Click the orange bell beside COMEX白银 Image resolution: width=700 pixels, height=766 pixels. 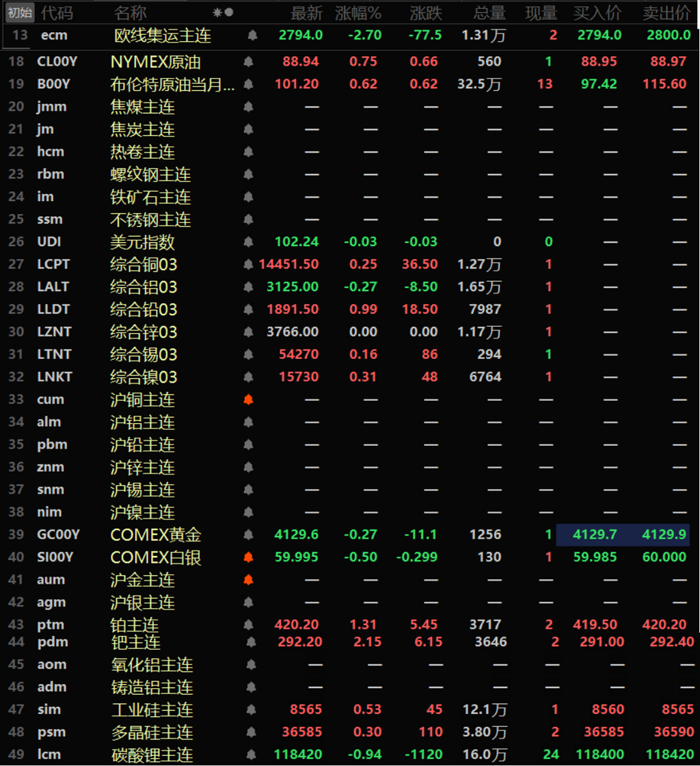pos(248,557)
